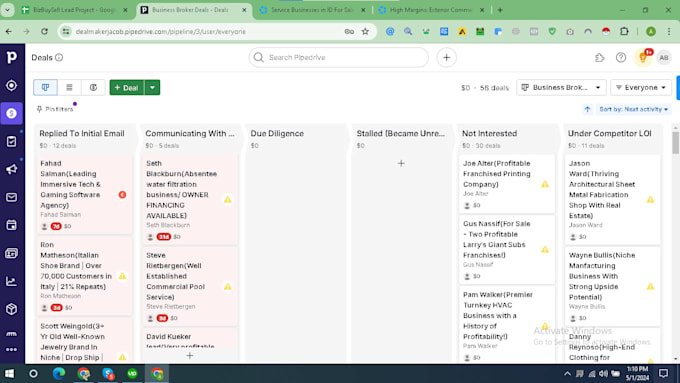Switch to BizBuySell Lead Project tab
Screen dimensions: 680x383
(x=74, y=10)
